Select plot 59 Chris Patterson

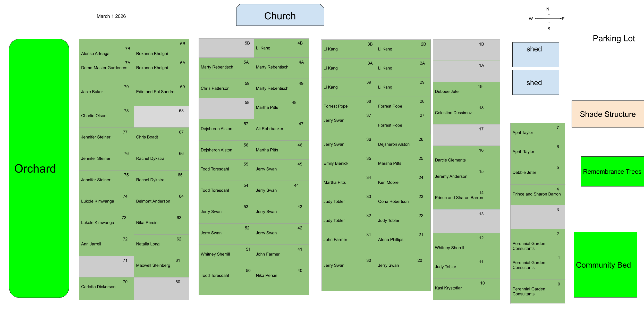tap(226, 88)
